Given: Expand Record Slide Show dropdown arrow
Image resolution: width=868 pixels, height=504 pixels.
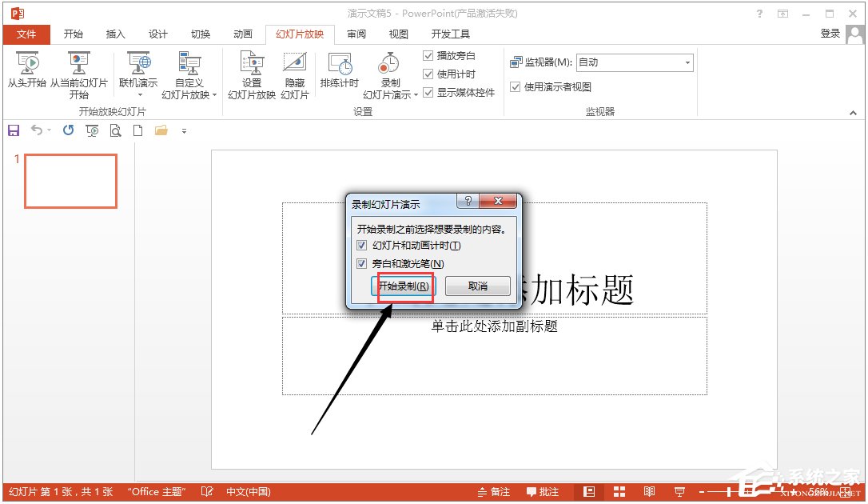Looking at the screenshot, I should (x=416, y=95).
